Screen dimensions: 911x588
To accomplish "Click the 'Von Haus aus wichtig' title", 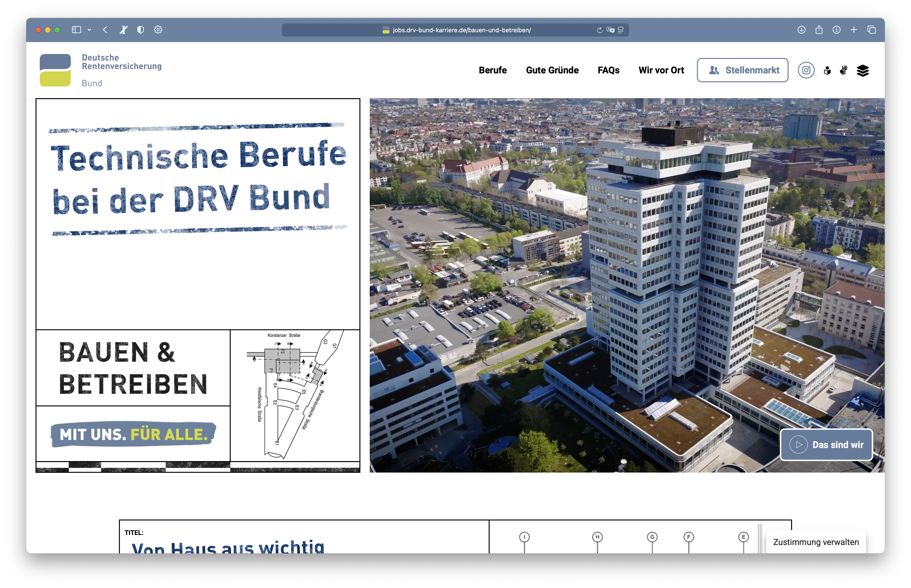I will click(x=228, y=547).
